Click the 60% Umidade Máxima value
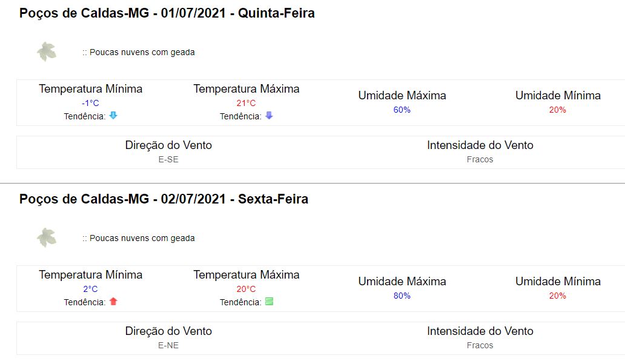Image resolution: width=625 pixels, height=364 pixels. (402, 110)
